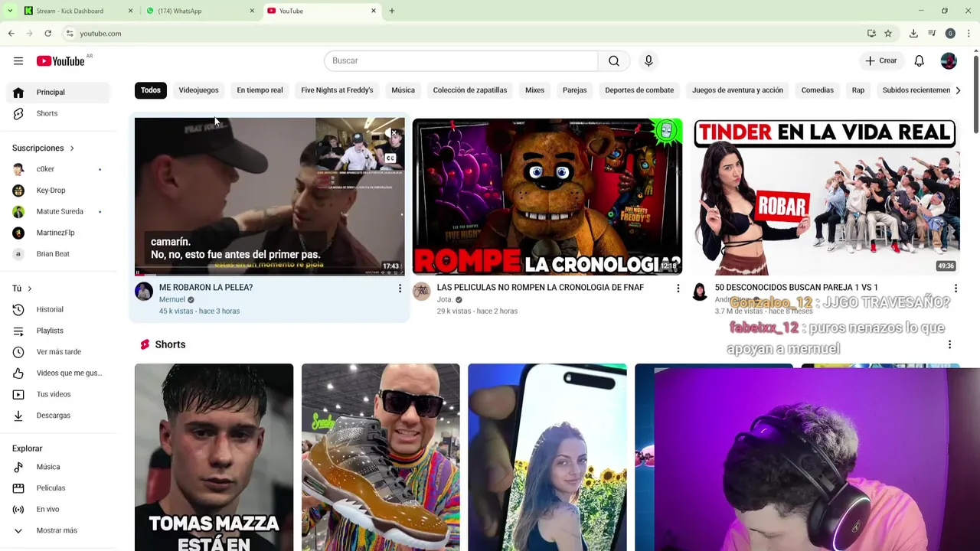Open Tomas Mazza short

tap(214, 457)
